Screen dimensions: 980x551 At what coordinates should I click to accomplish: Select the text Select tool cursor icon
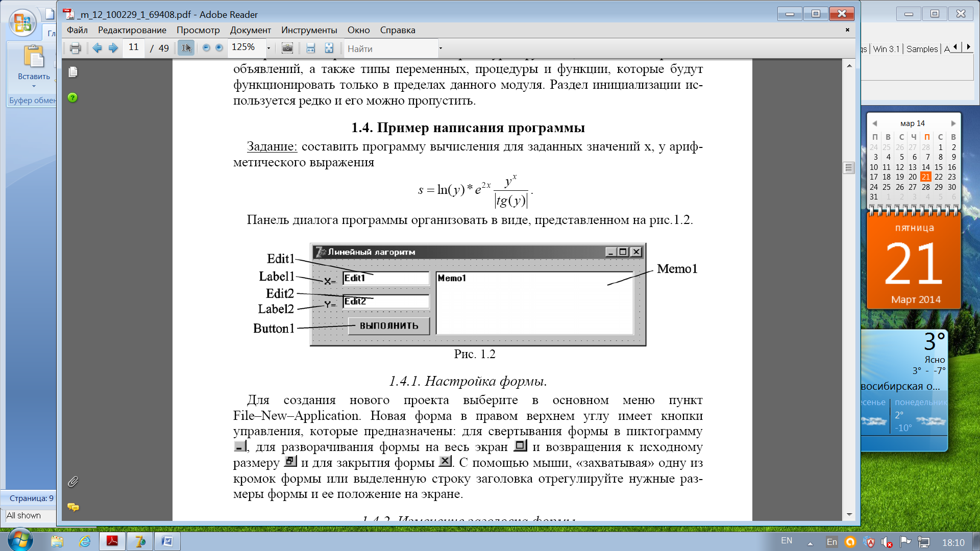point(186,48)
